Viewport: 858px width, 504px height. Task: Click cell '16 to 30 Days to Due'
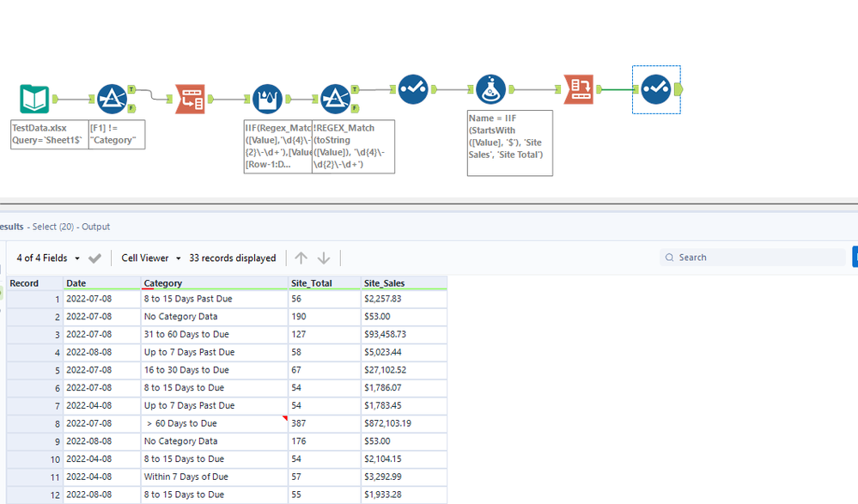pyautogui.click(x=215, y=370)
